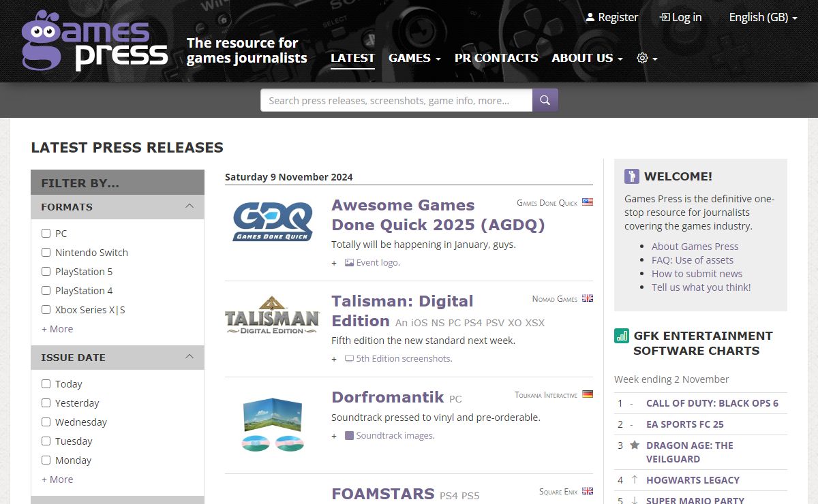818x504 pixels.
Task: Click the Toukana Interactive company label
Action: [546, 395]
